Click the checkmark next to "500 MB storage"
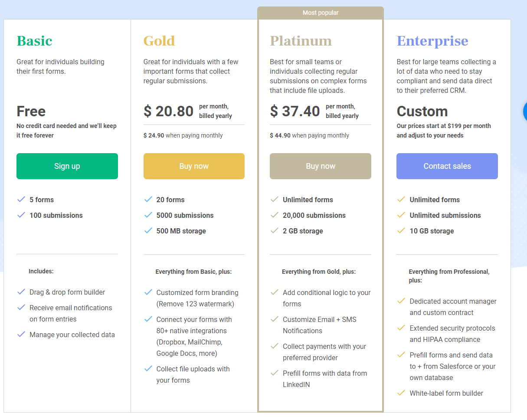Screen dimensions: 527x420 click(148, 231)
